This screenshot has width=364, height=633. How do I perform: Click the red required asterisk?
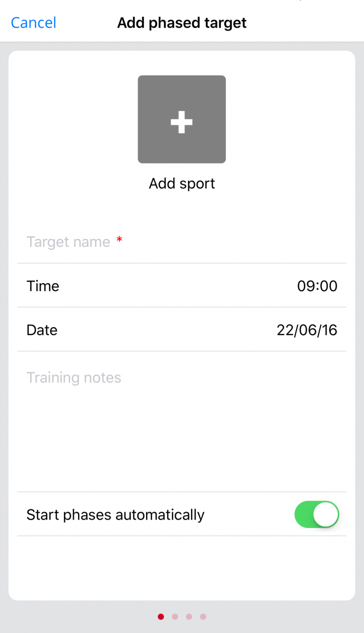(x=120, y=241)
